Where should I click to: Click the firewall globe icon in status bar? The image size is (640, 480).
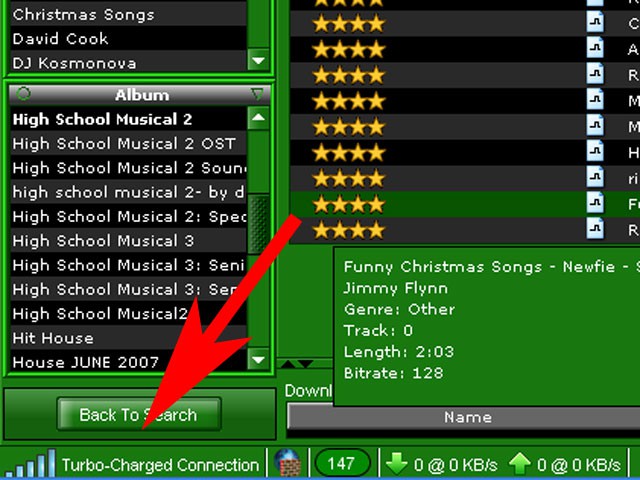288,463
